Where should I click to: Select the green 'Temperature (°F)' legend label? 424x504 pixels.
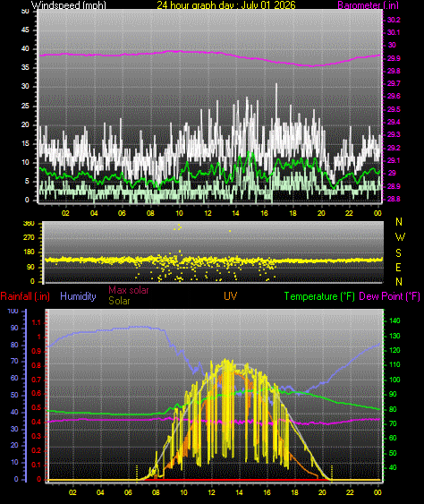point(319,296)
